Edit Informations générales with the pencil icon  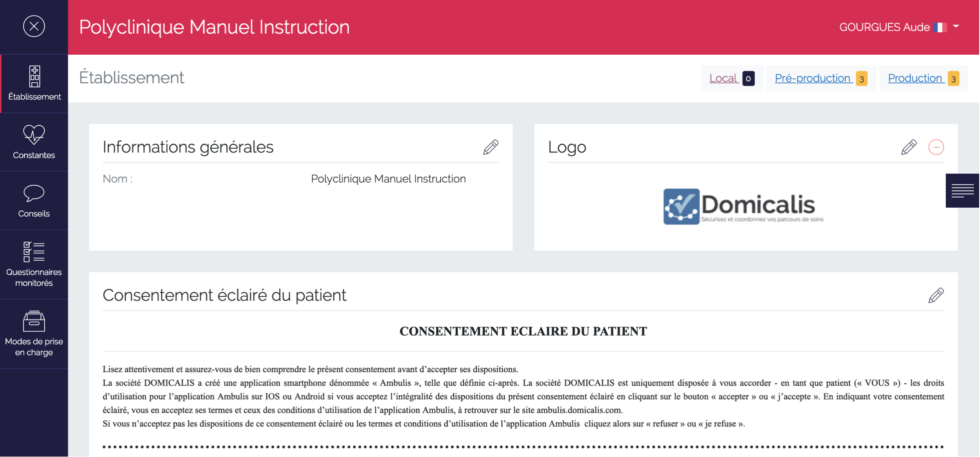click(490, 147)
